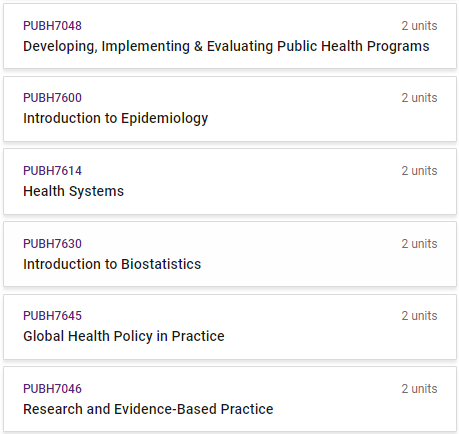
Task: Click the 2 units label on PUBH7600
Action: [x=419, y=98]
